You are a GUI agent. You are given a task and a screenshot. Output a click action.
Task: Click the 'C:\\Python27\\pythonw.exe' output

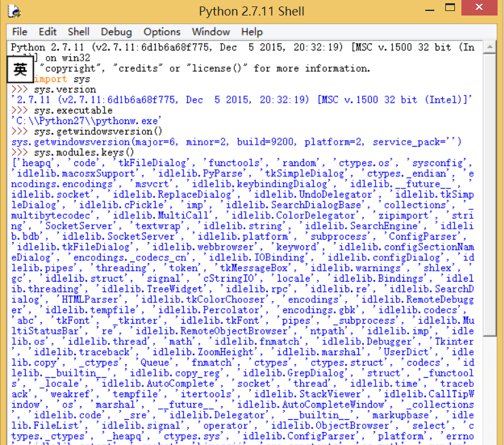[x=86, y=121]
